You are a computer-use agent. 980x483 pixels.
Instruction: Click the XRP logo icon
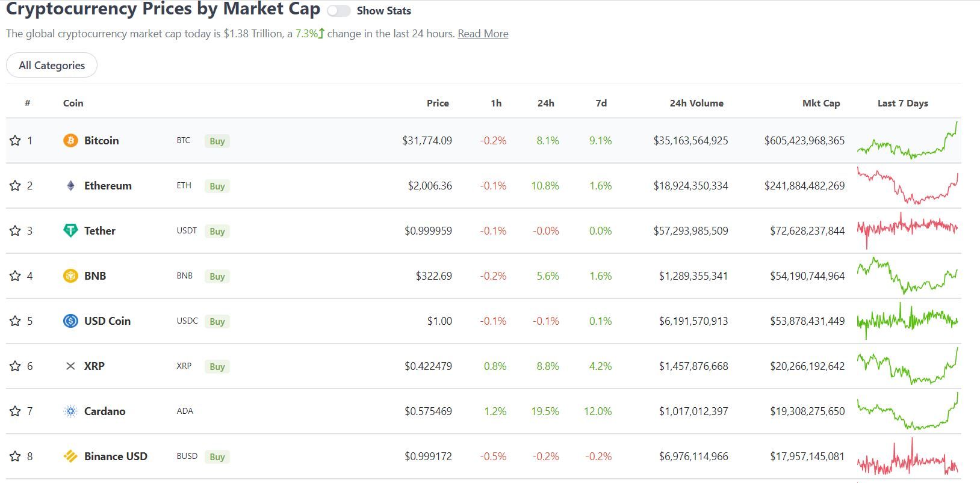tap(70, 366)
